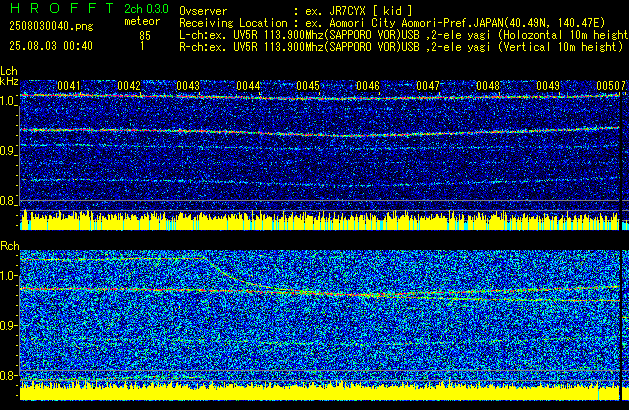Click the Lch 1.0 kHz axis label

click(x=8, y=101)
